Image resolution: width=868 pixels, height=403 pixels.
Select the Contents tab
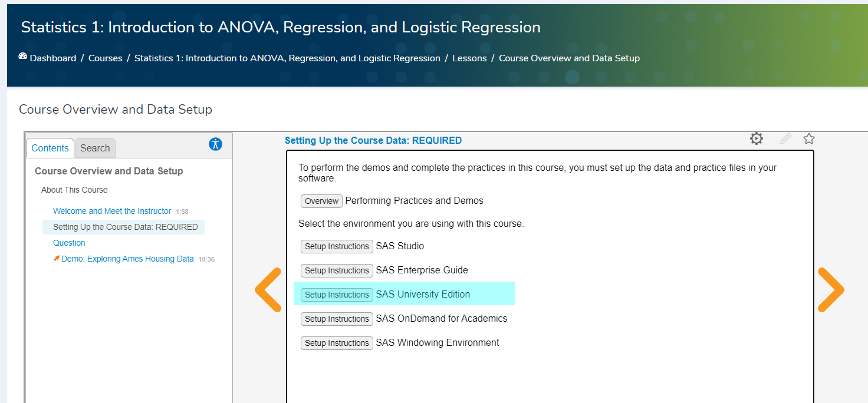[x=50, y=148]
